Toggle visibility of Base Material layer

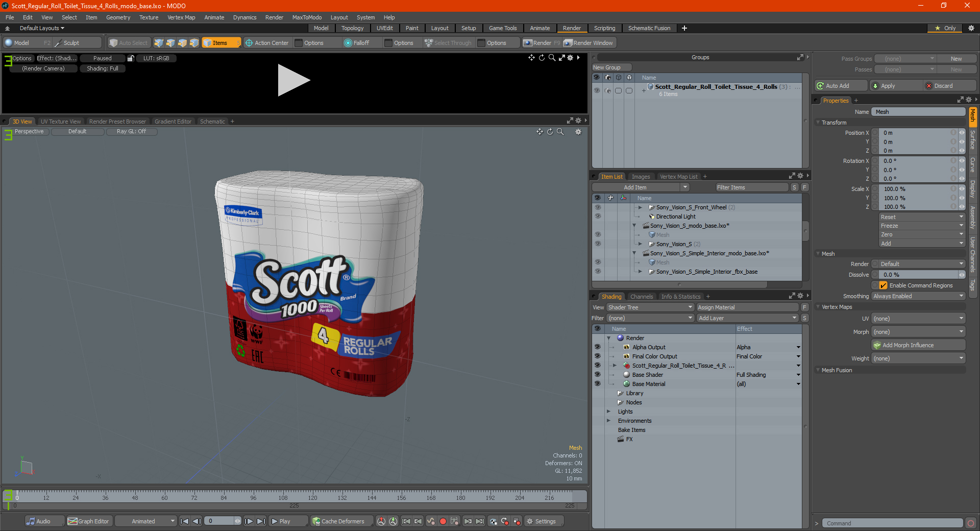[597, 384]
